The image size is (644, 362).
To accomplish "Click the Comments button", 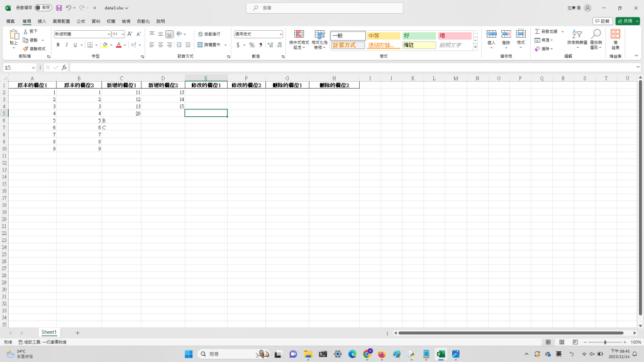I will (x=602, y=21).
